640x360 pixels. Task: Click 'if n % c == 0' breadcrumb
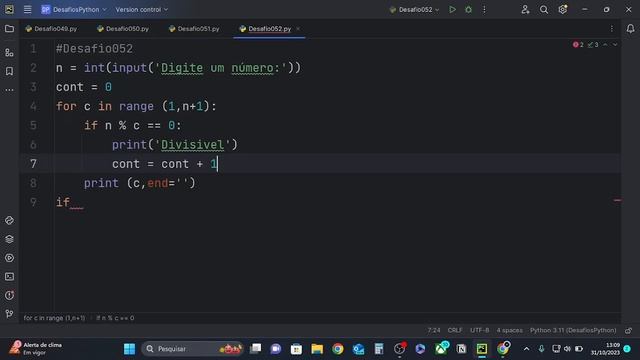(115, 318)
